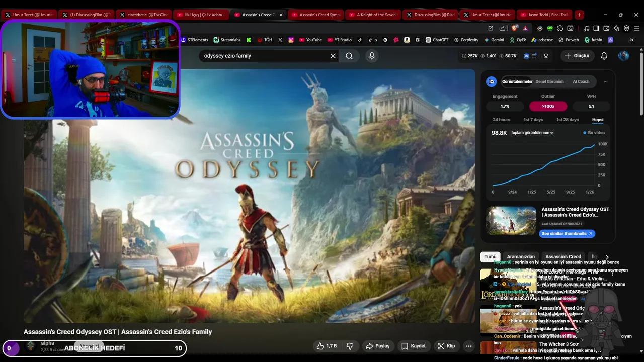Switch to Jason Todd Final Trailer tab
This screenshot has height=362, width=644.
(545, 15)
